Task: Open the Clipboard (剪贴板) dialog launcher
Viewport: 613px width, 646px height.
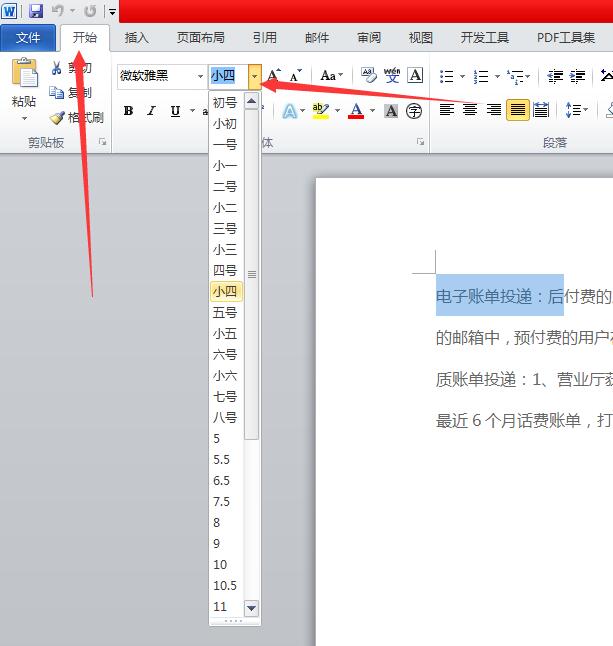Action: 102,142
